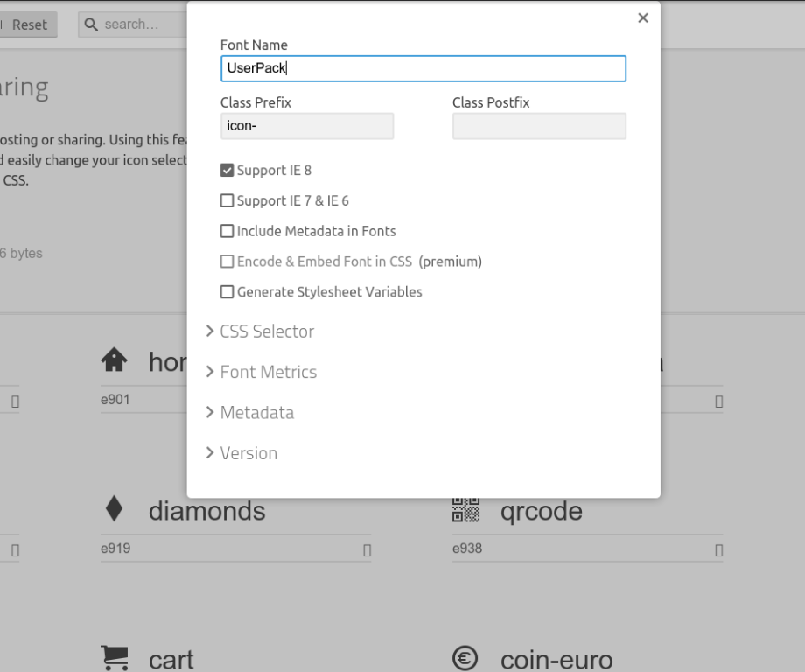Screen dimensions: 805x672
Task: Click the cart icon glyph
Action: coord(115,658)
